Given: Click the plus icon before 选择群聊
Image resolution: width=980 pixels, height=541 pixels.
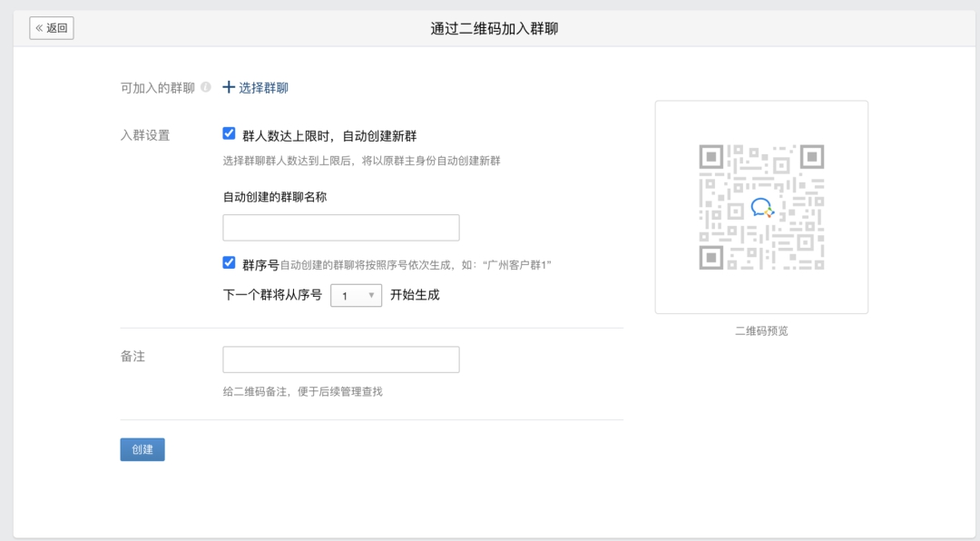Looking at the screenshot, I should (x=229, y=87).
